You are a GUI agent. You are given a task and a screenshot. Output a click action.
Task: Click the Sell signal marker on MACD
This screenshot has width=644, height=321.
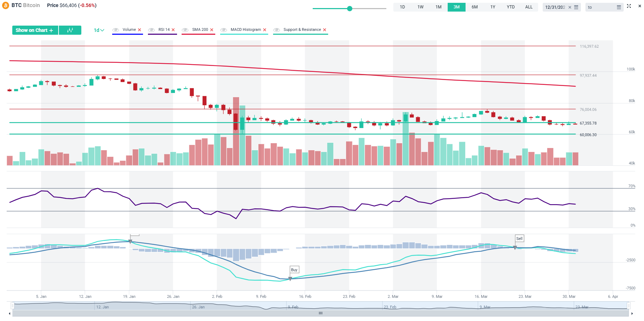(519, 239)
